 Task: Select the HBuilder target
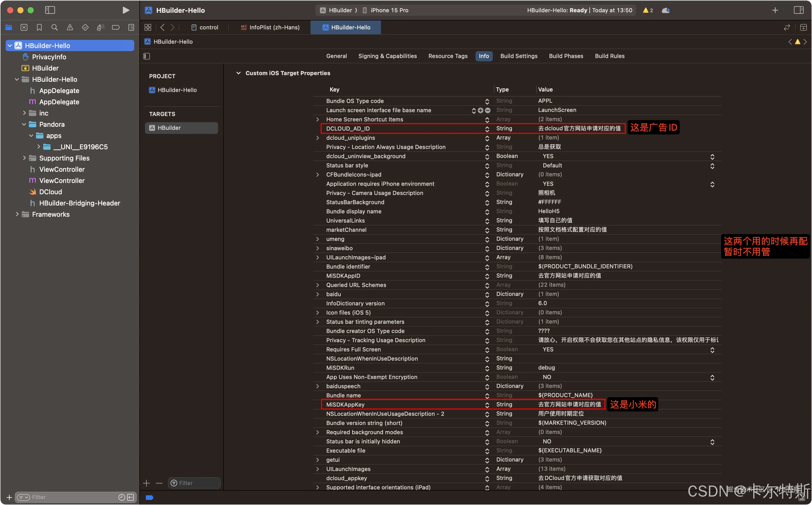[x=181, y=128]
